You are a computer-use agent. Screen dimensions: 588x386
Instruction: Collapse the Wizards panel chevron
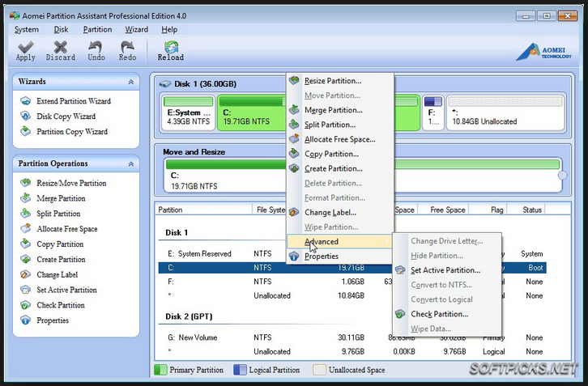click(x=131, y=82)
